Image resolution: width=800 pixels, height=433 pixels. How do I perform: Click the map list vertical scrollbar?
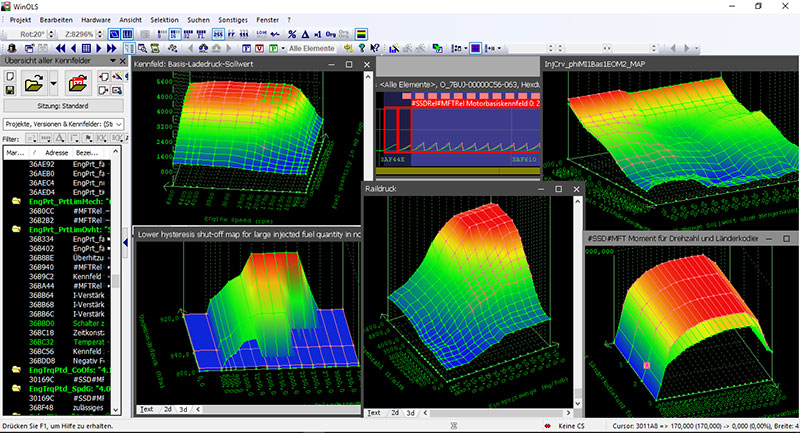click(x=115, y=280)
